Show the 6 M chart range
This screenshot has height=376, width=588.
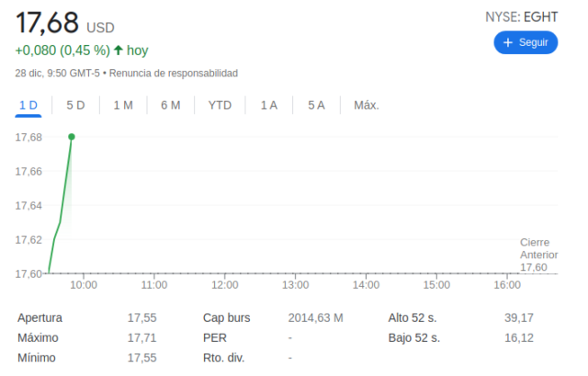click(170, 105)
